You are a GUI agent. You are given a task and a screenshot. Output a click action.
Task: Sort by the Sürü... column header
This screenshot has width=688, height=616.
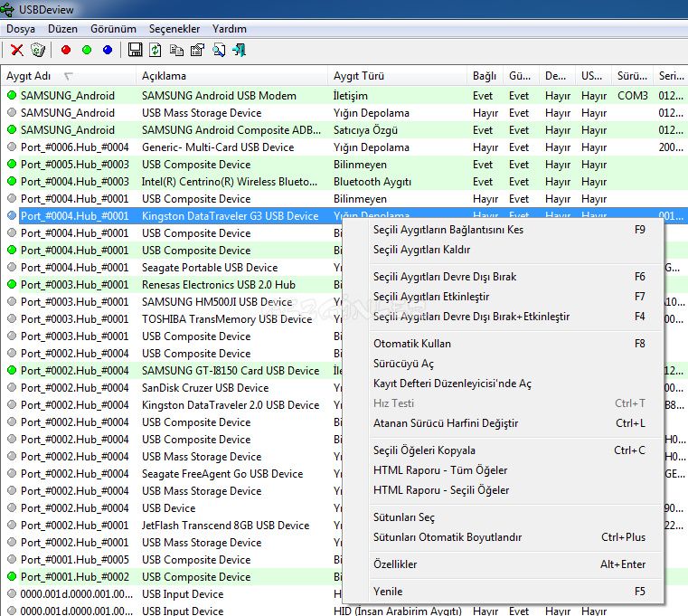tap(632, 76)
